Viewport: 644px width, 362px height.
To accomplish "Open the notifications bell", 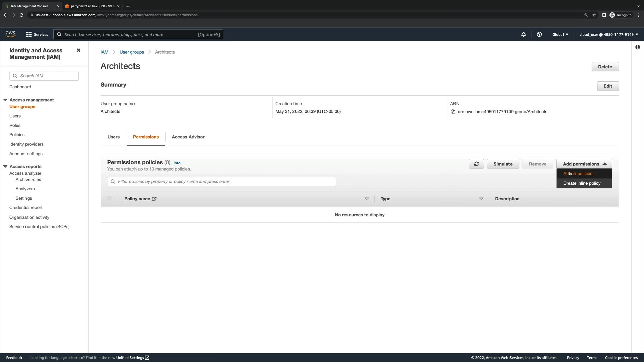I will [x=523, y=34].
